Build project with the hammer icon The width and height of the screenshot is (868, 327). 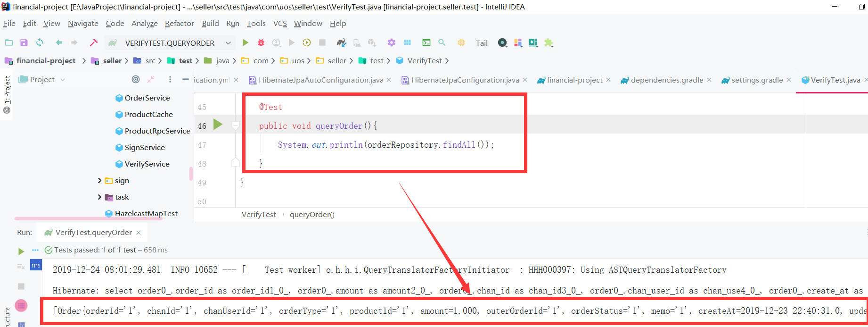tap(94, 42)
